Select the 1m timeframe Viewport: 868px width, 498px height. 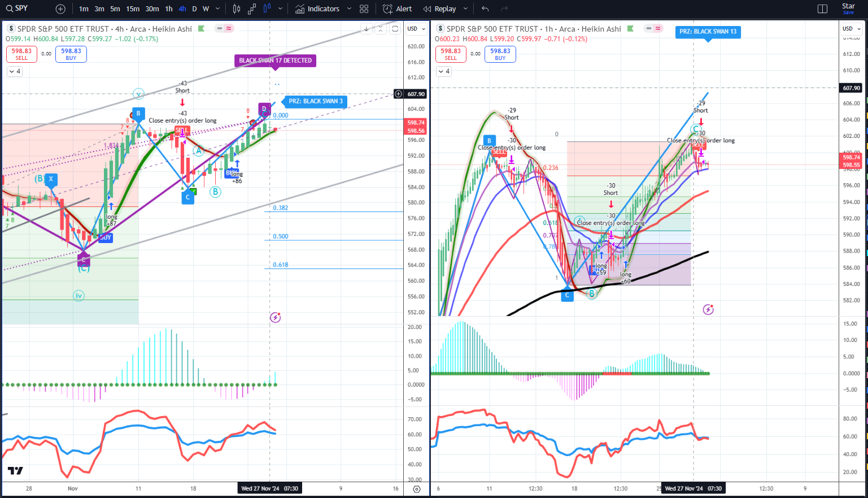click(x=84, y=9)
